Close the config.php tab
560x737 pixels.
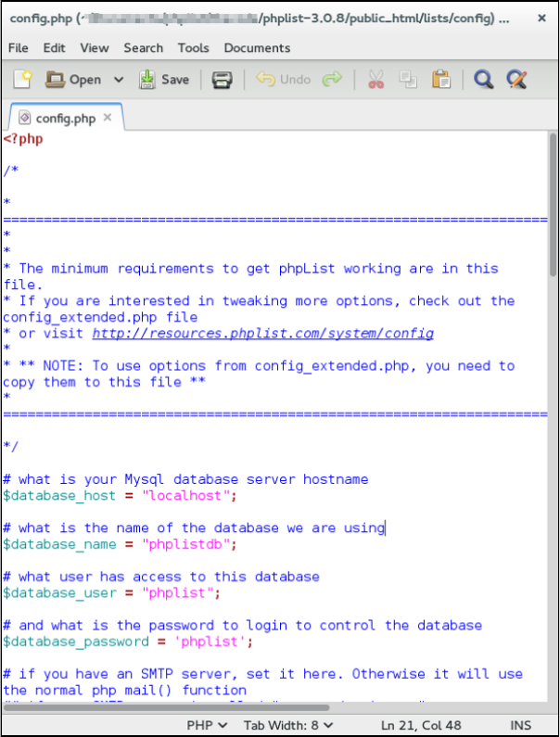pos(108,118)
